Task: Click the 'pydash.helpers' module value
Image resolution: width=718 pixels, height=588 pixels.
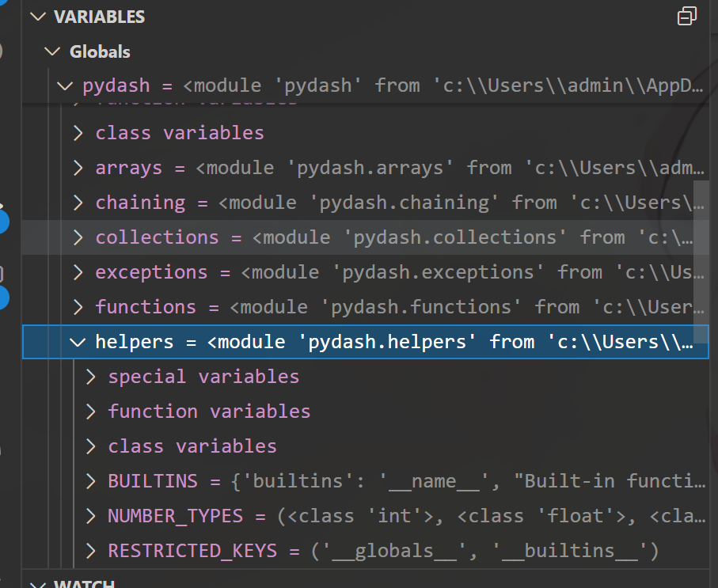Action: click(x=450, y=342)
